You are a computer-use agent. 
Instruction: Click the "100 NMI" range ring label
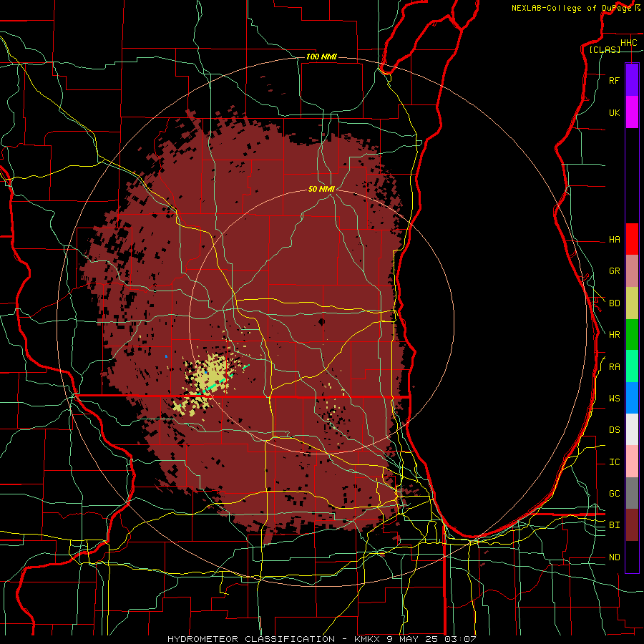tap(321, 57)
